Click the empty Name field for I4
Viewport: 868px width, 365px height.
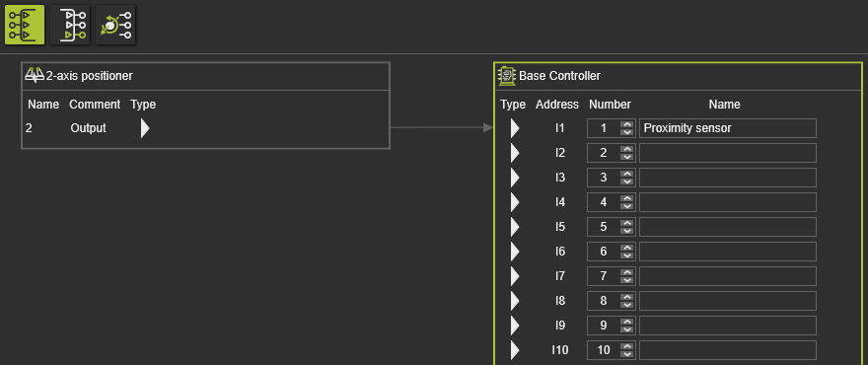click(x=727, y=202)
